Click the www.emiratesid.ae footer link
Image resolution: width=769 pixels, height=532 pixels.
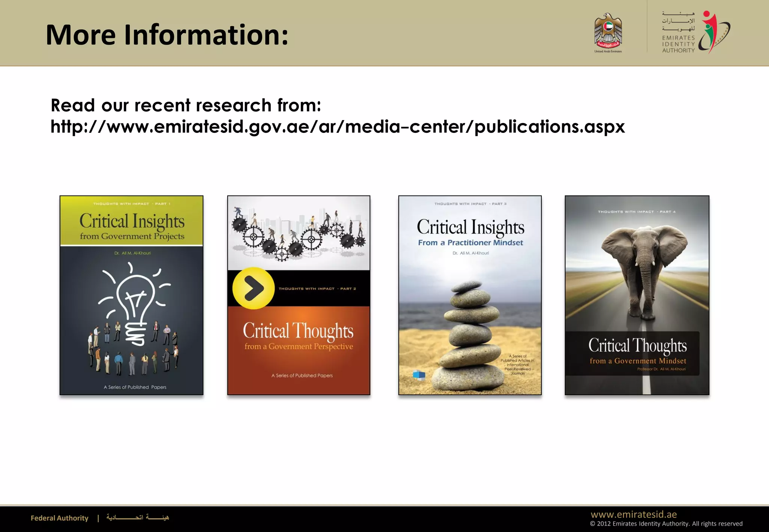coord(634,514)
